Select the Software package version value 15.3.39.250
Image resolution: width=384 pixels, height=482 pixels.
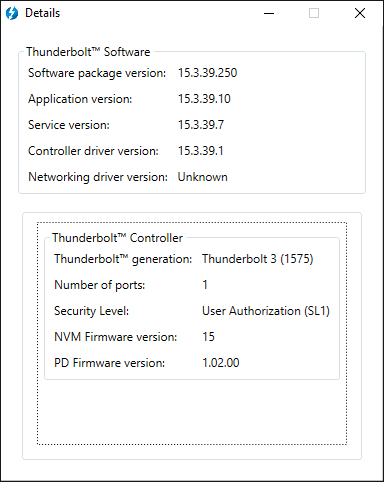[207, 73]
